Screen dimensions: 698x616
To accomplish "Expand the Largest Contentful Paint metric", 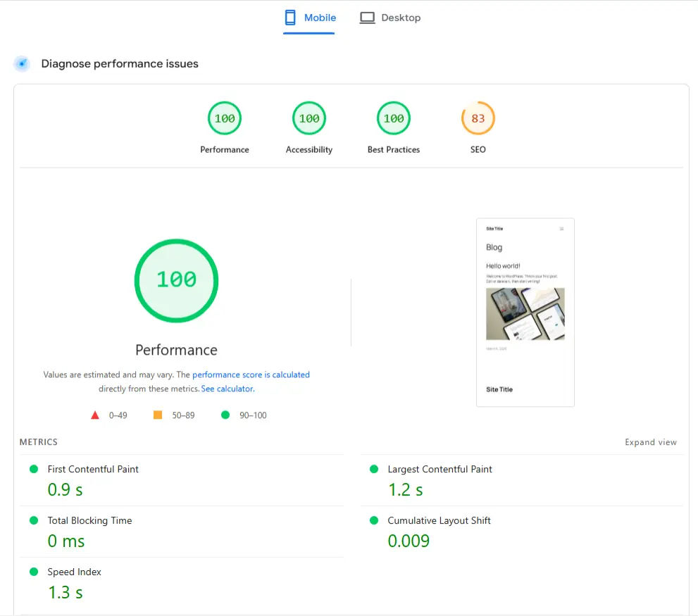I will coord(440,468).
